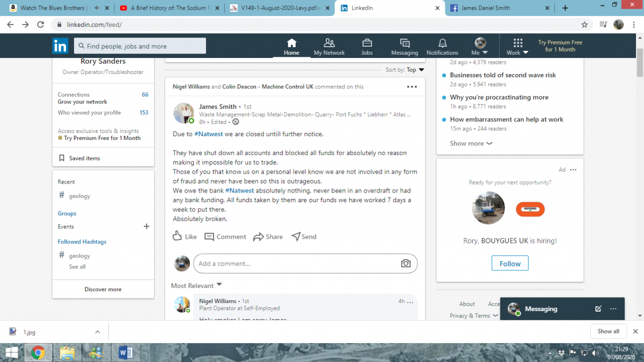
Task: Open the Jobs briefcase icon
Action: tap(367, 43)
